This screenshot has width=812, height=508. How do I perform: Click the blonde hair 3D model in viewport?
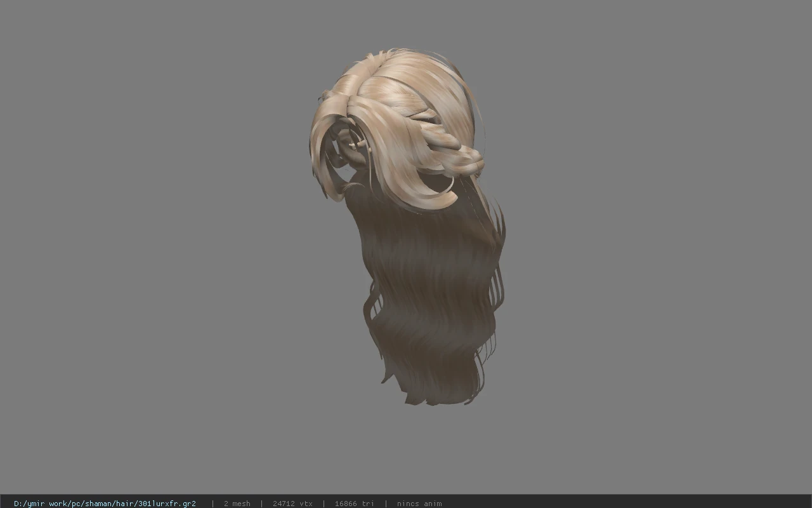click(409, 226)
